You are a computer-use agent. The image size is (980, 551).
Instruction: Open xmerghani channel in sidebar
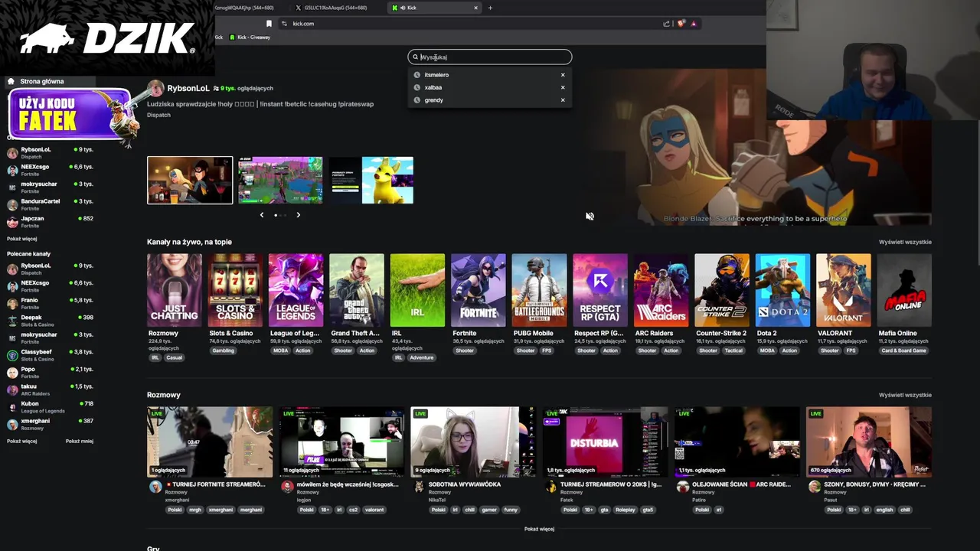(51, 424)
